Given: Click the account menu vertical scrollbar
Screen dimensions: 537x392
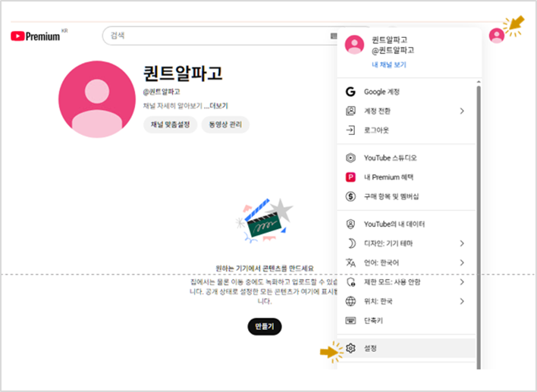Looking at the screenshot, I should pos(479,227).
